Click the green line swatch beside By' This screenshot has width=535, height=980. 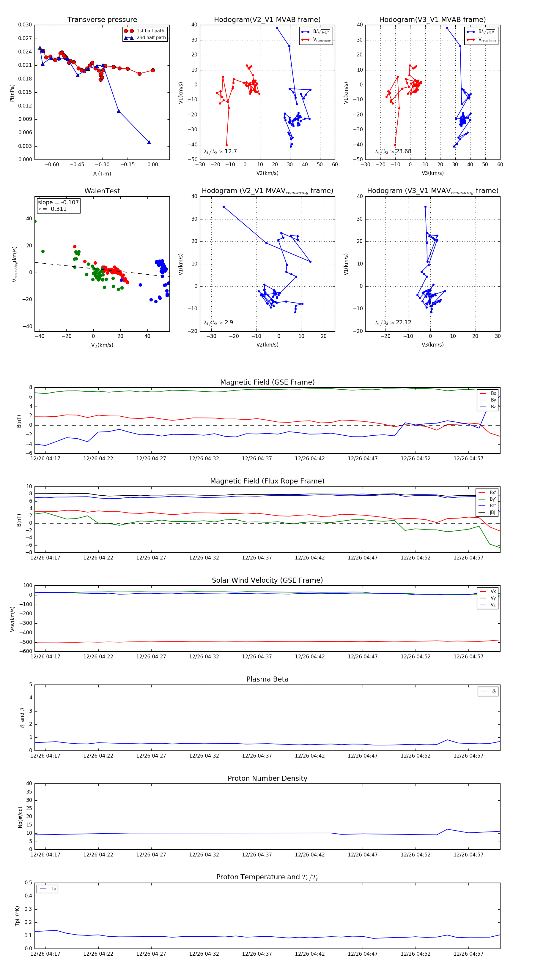(x=482, y=499)
